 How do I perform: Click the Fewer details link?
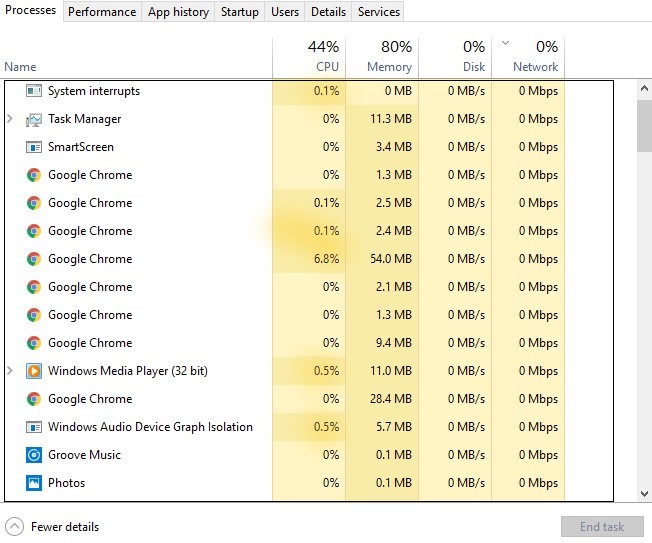point(65,527)
